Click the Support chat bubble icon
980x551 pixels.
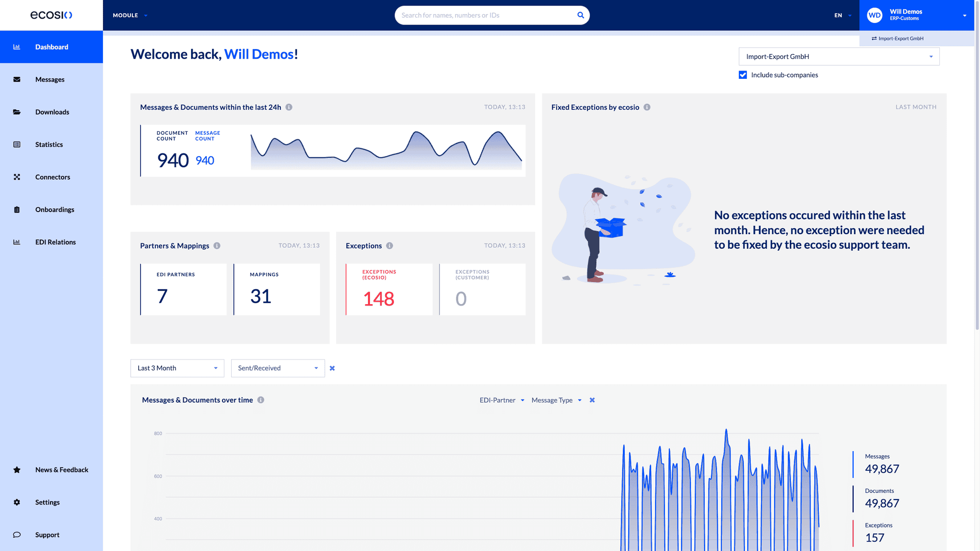point(17,534)
